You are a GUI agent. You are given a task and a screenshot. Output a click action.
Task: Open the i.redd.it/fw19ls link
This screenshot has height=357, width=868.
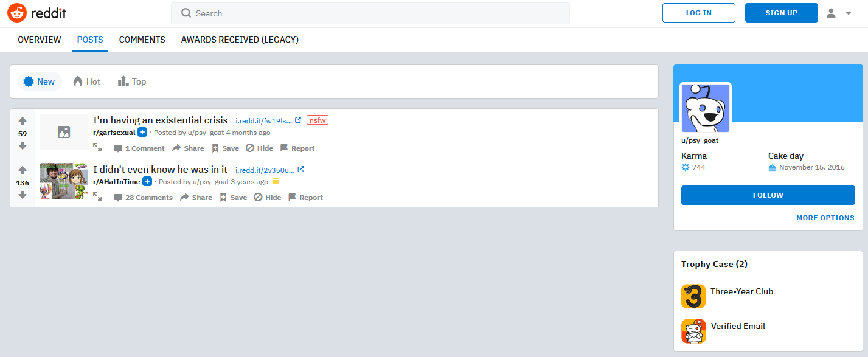pos(268,120)
